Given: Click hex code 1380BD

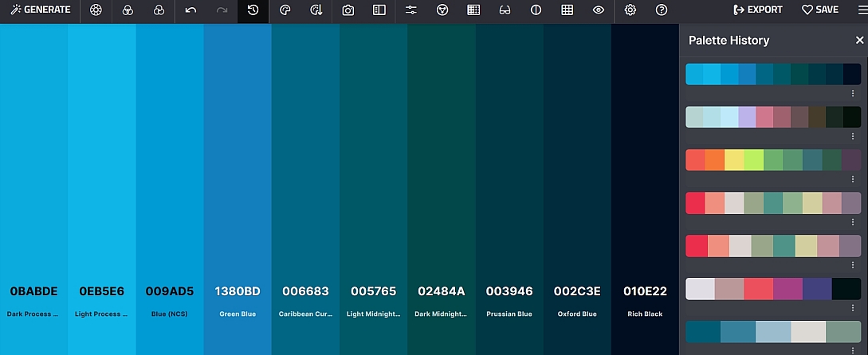Looking at the screenshot, I should pos(238,291).
